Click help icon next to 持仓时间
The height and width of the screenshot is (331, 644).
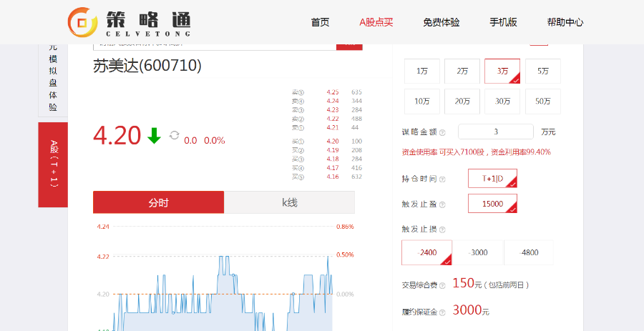coord(442,179)
